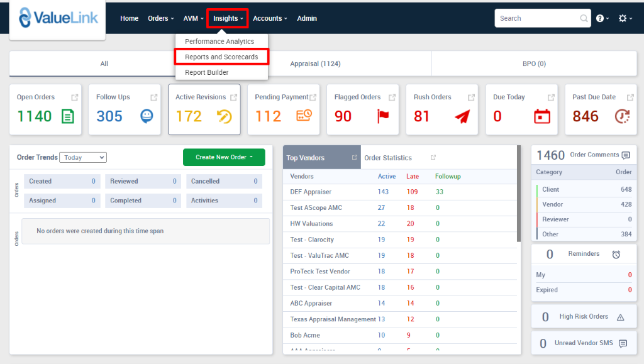Open the Create New Order dropdown button
Screen dimensions: 644x364
pos(224,157)
